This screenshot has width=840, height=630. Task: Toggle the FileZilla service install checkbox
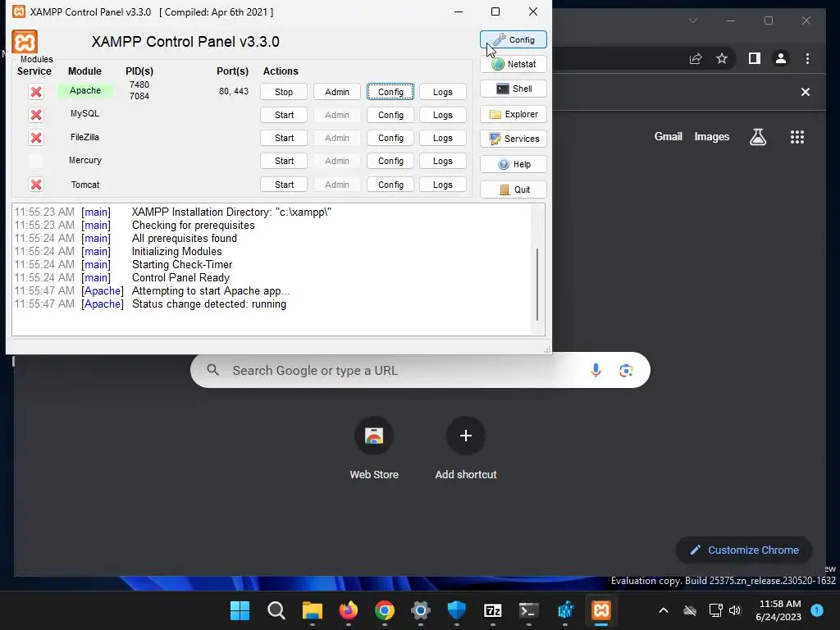(x=36, y=138)
